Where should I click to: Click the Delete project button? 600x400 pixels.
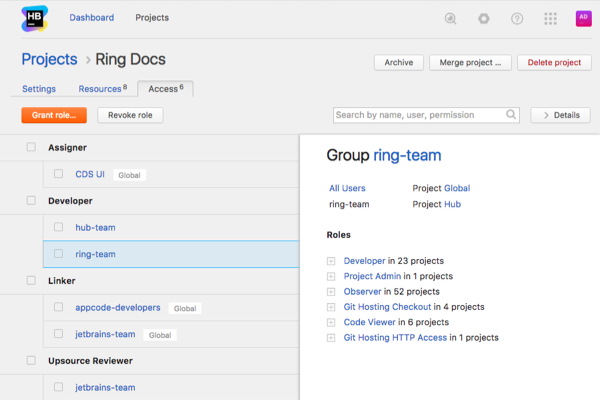tap(554, 62)
